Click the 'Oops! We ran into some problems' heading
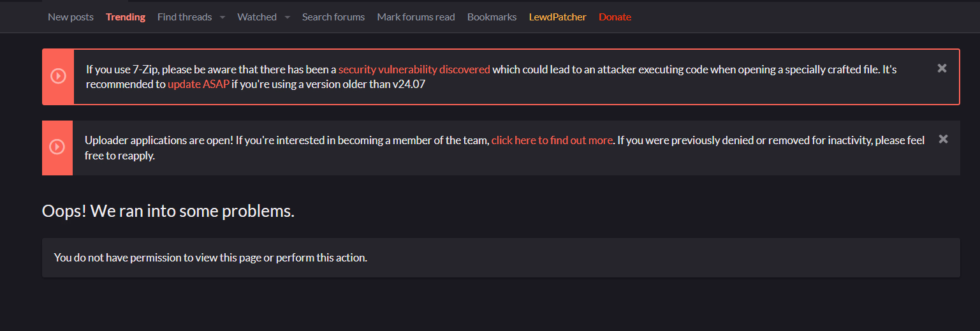Image resolution: width=980 pixels, height=331 pixels. point(168,211)
